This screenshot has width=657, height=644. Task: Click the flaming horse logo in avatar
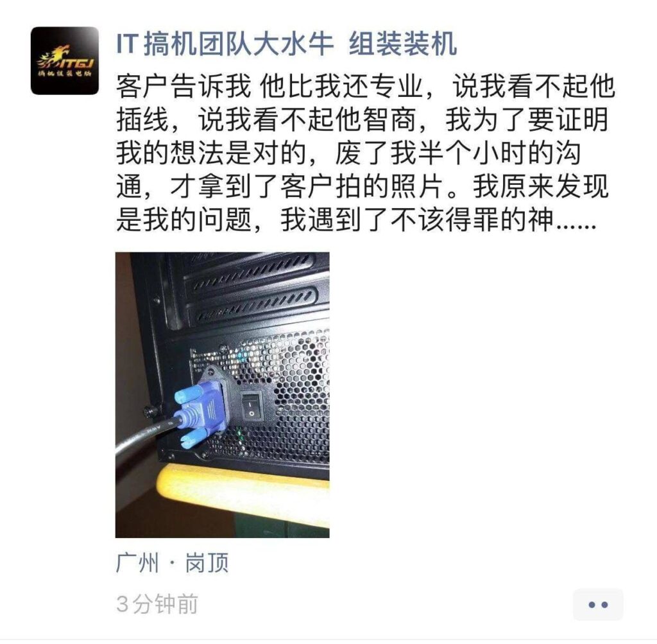point(65,60)
